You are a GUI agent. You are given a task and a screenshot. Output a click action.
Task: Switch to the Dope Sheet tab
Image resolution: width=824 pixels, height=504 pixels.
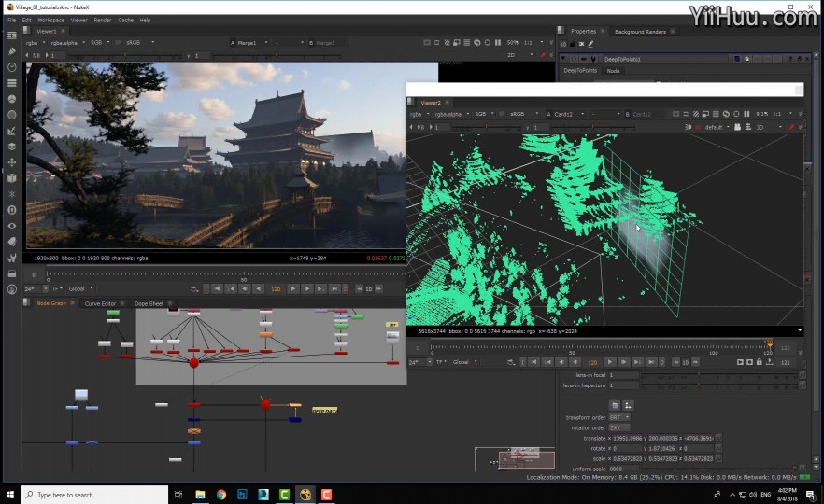pyautogui.click(x=149, y=303)
